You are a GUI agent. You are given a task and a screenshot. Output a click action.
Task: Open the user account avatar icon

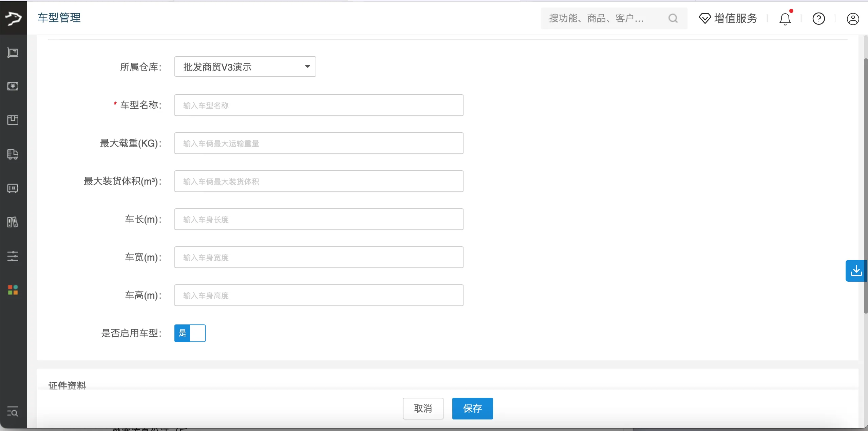(x=853, y=19)
